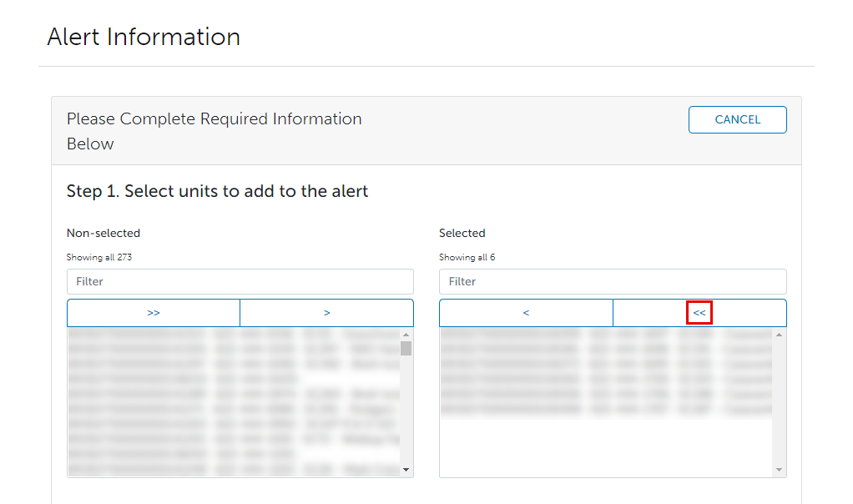The width and height of the screenshot is (853, 504).
Task: Click the highlighted << arrows to remove all units
Action: click(699, 312)
